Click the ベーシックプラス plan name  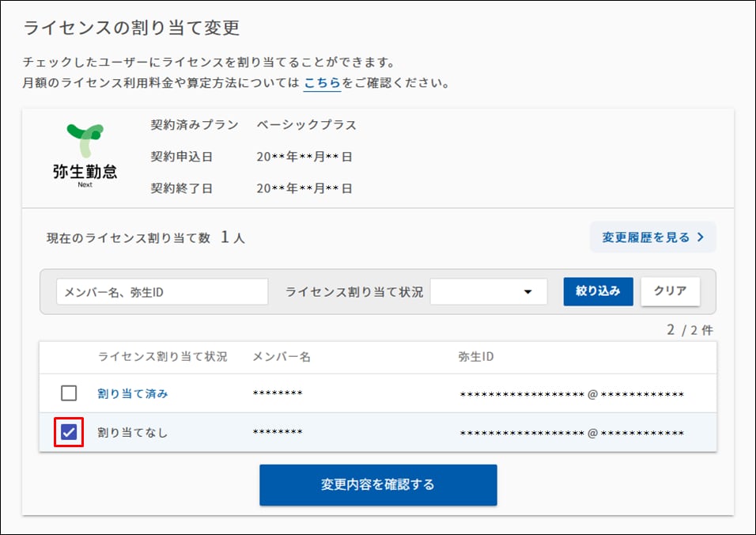pyautogui.click(x=307, y=125)
